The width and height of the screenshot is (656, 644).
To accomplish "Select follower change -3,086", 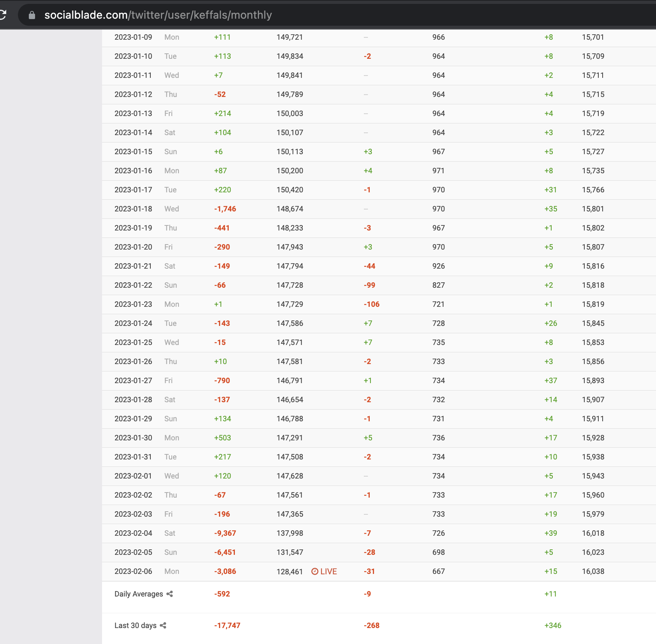I will pos(225,571).
